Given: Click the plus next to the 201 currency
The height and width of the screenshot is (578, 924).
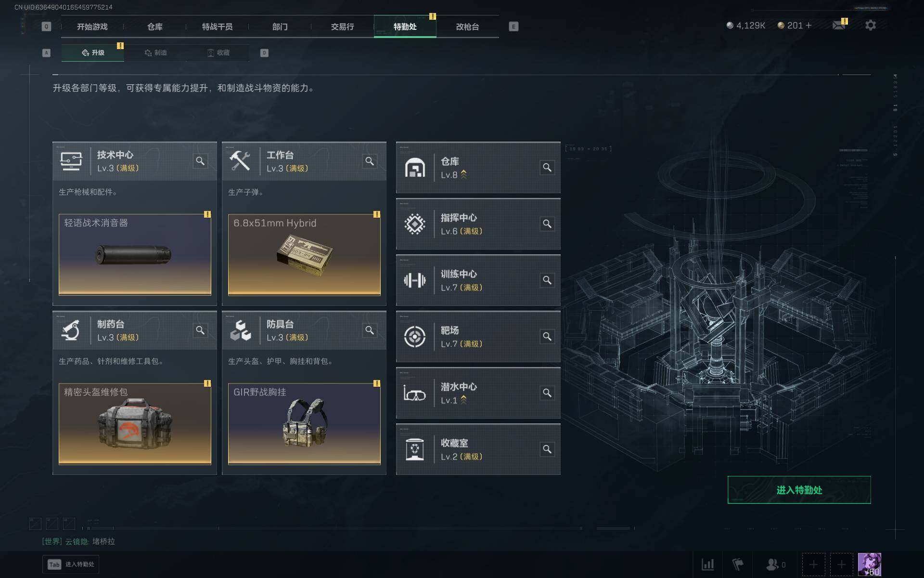Looking at the screenshot, I should [x=808, y=25].
